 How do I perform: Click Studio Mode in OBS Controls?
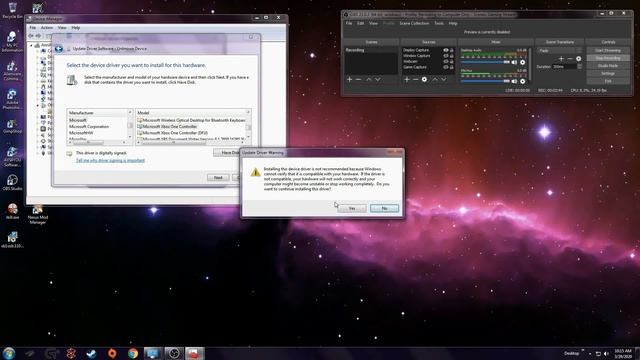(x=608, y=66)
